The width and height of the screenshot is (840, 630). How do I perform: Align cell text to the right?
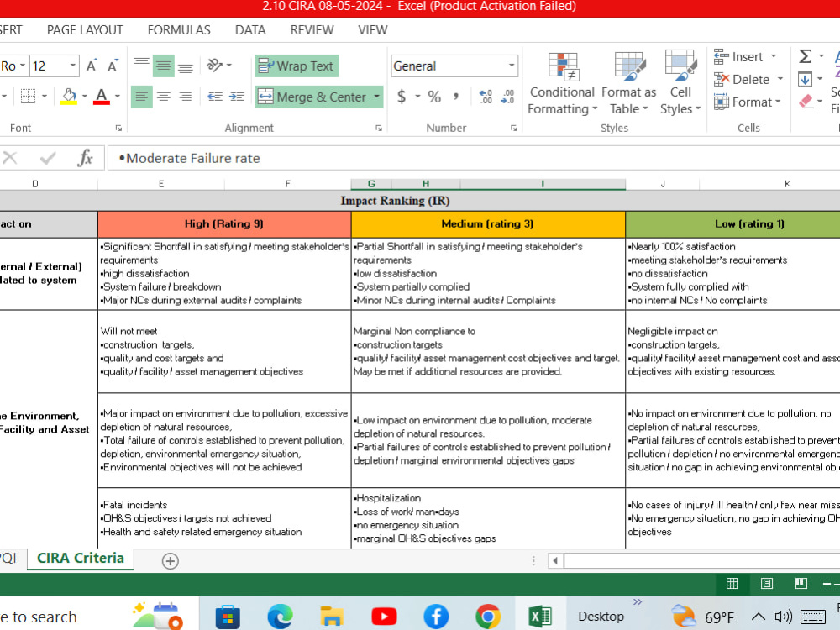[x=186, y=97]
